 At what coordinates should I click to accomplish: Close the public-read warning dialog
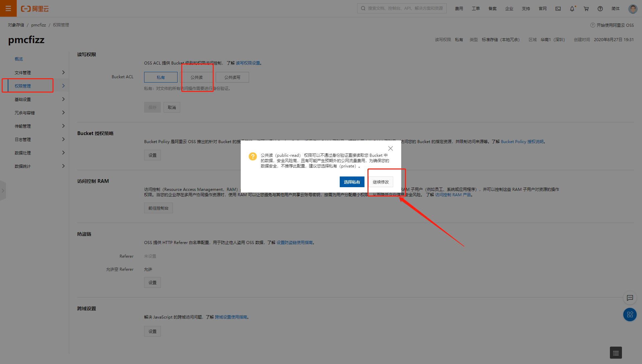pos(390,148)
